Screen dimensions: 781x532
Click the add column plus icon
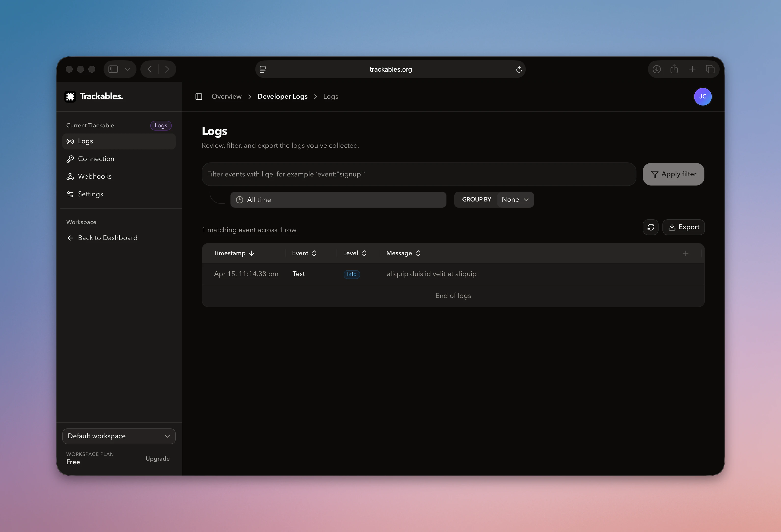pos(686,253)
